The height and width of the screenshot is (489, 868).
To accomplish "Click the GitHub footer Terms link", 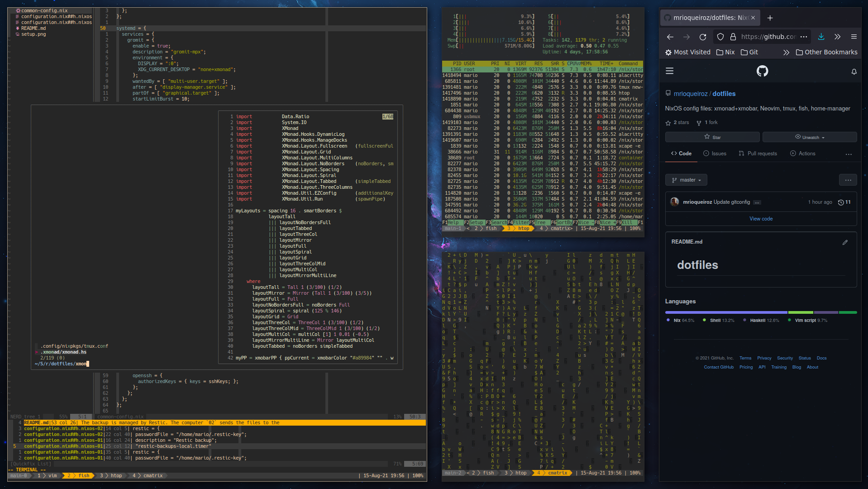I will [745, 359].
